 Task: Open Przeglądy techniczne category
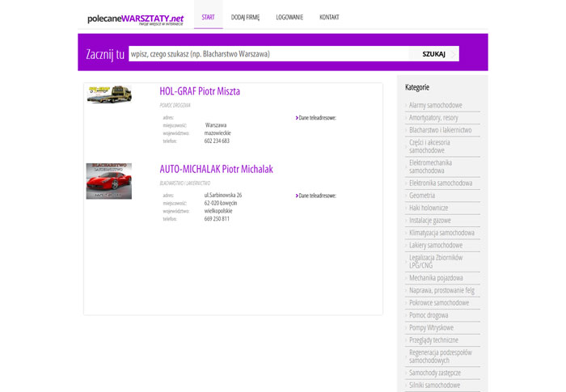433,340
